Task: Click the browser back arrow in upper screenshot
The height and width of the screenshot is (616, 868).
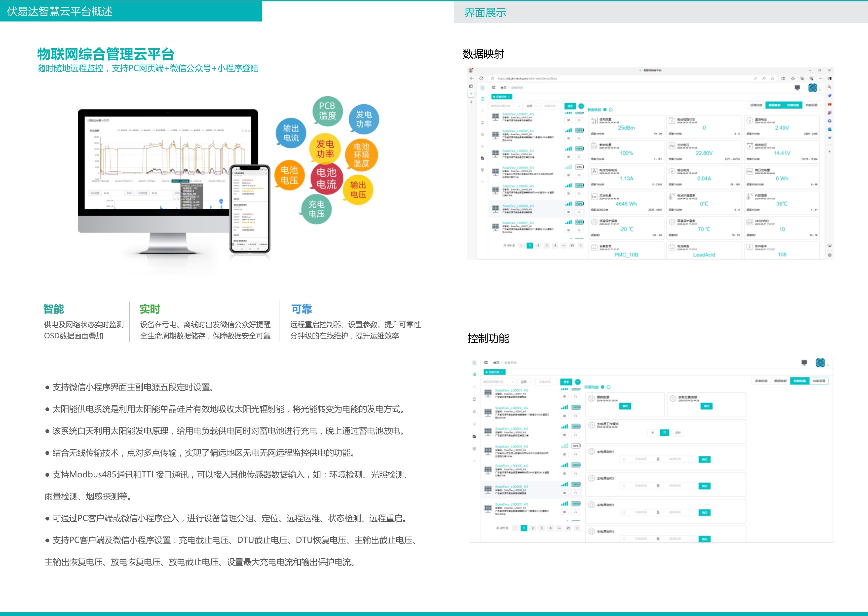Action: [472, 78]
